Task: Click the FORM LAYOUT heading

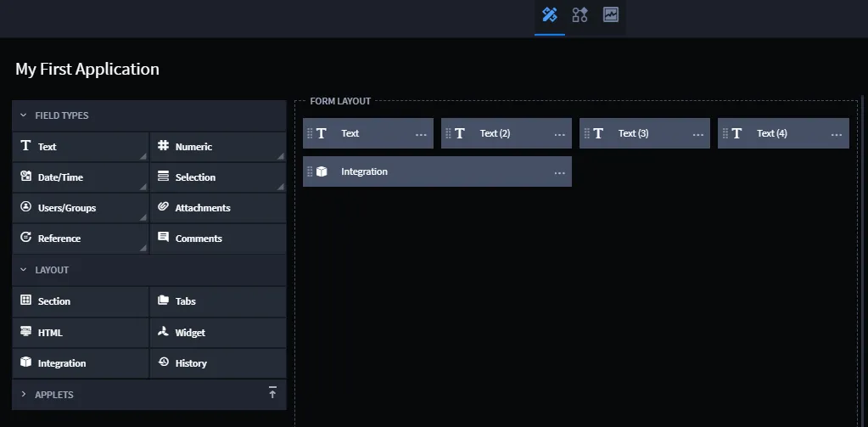Action: 340,101
